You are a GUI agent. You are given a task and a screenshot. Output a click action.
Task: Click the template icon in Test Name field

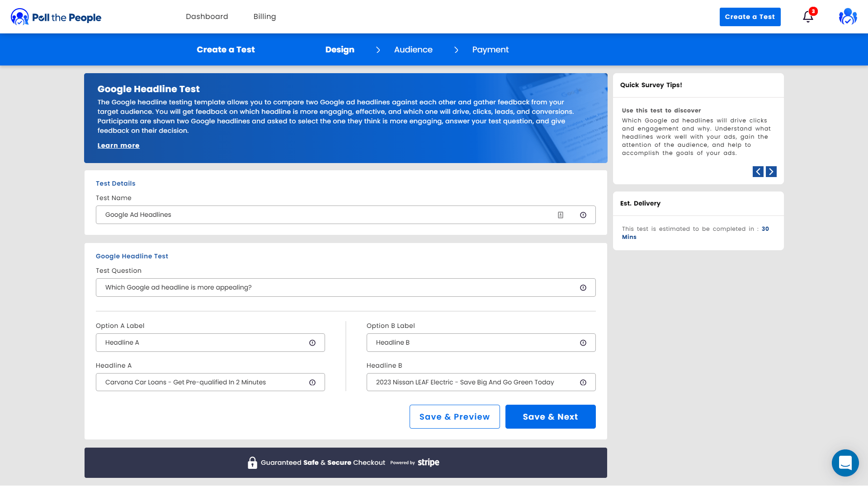pos(561,215)
